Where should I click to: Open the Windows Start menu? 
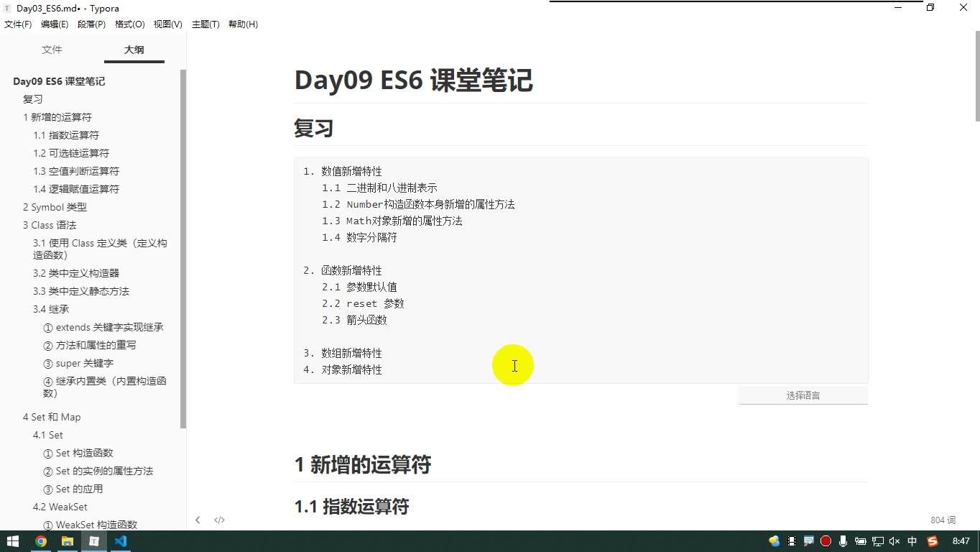coord(13,541)
